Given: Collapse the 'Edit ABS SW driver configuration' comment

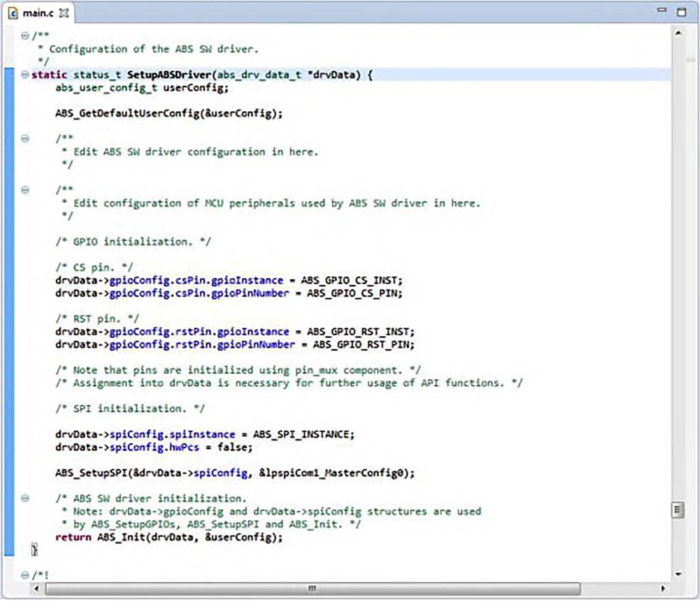Looking at the screenshot, I should 25,139.
